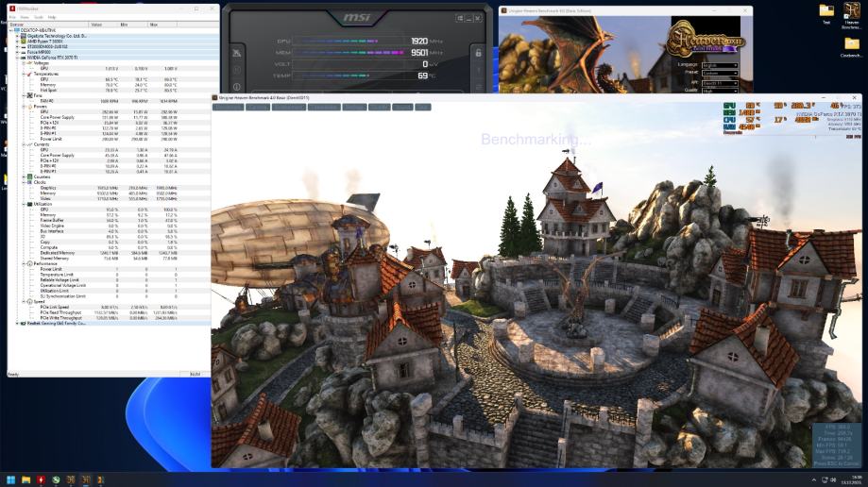
Task: Click the Value column header in HWMonitor
Action: (103, 25)
